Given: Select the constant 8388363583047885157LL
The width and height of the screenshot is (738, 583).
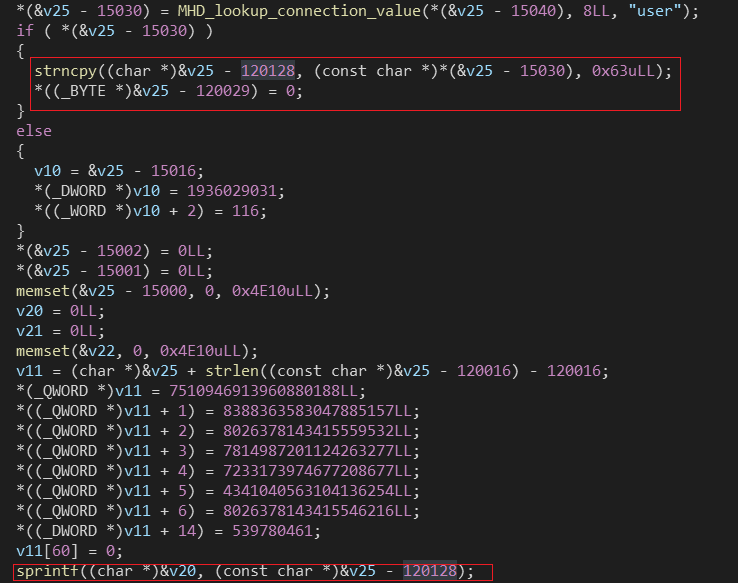Looking at the screenshot, I should pyautogui.click(x=317, y=411).
